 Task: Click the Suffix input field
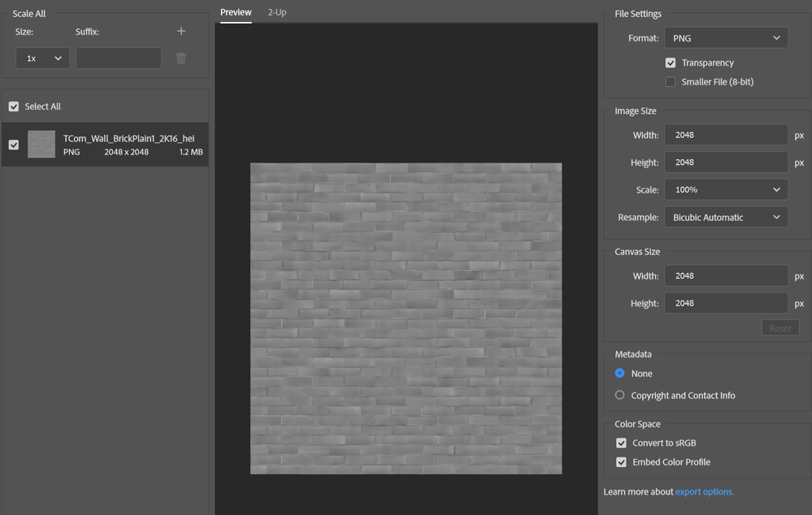[118, 58]
